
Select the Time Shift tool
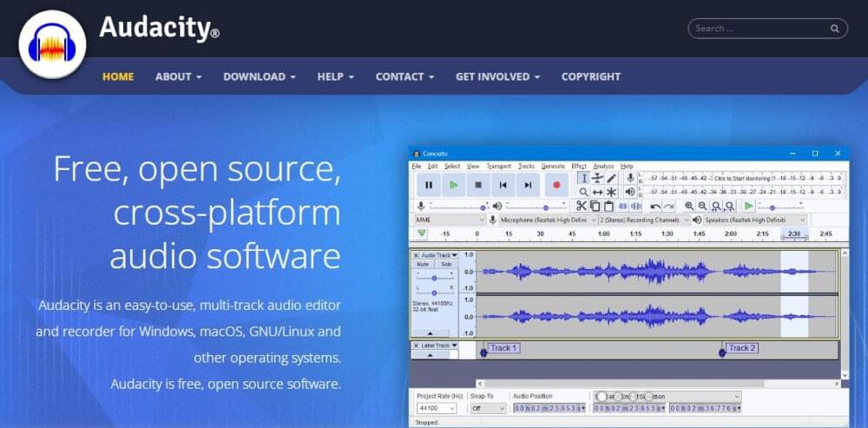pyautogui.click(x=597, y=192)
